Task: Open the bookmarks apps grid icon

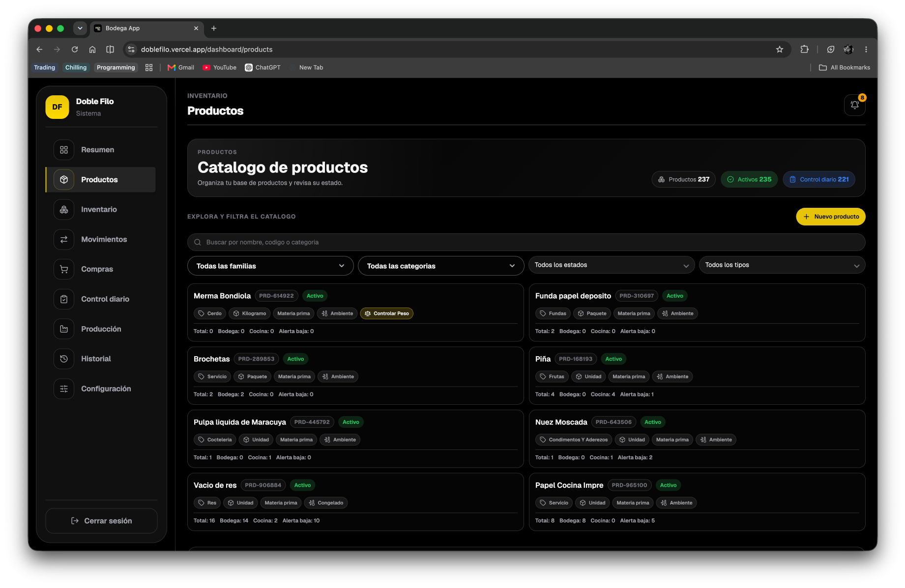Action: [149, 67]
